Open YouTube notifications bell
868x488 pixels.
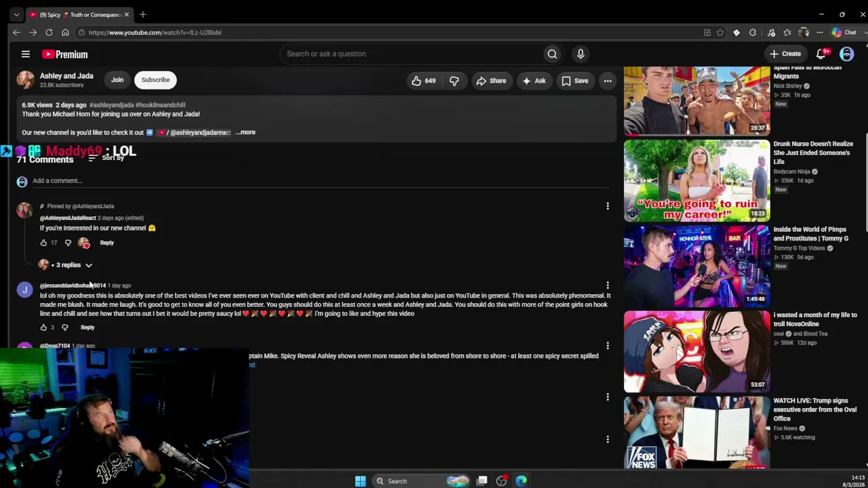pyautogui.click(x=822, y=54)
